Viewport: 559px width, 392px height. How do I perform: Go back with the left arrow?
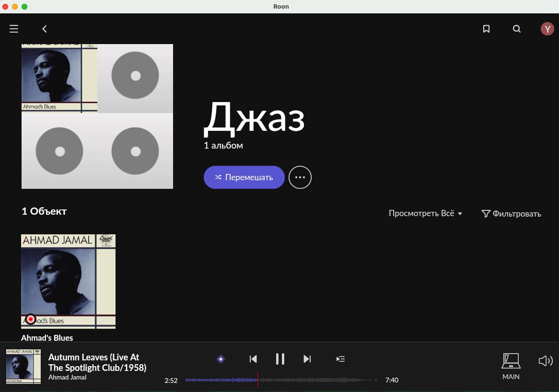pos(45,29)
